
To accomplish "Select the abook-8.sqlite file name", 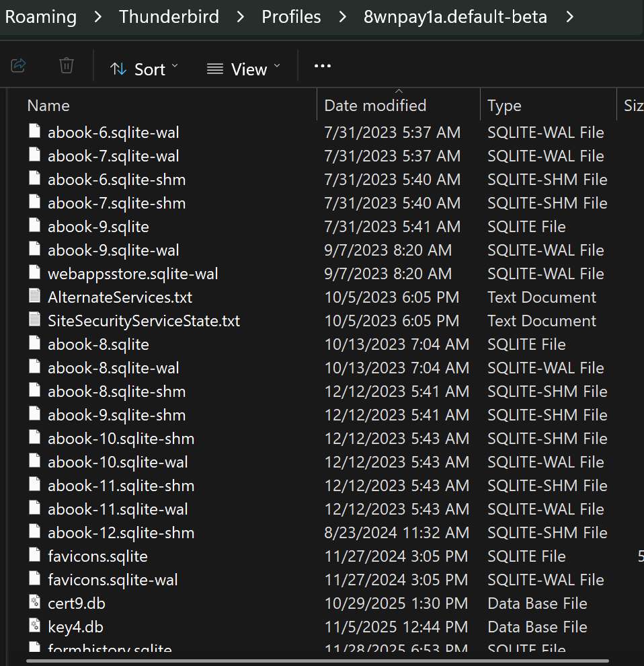I will (x=99, y=344).
